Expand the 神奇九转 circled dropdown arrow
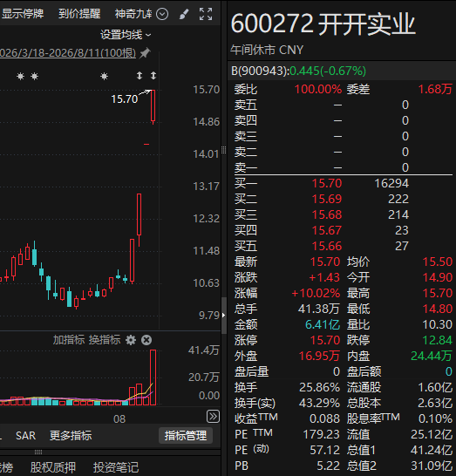 (x=162, y=14)
